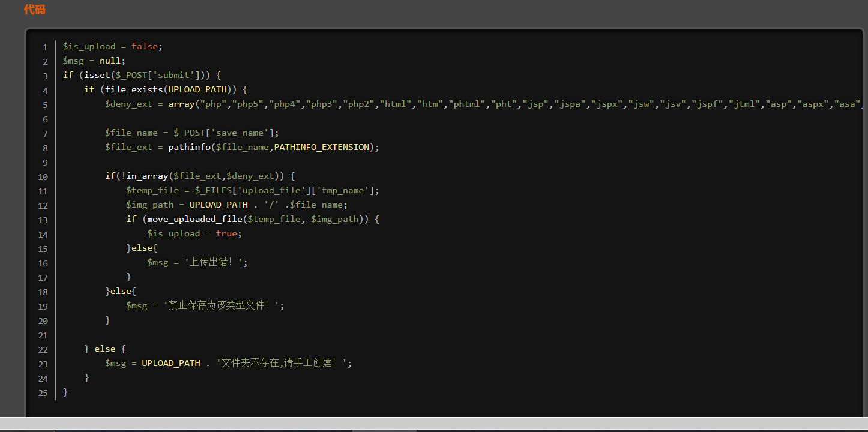Click line number 16 in the gutter
Screen dimensions: 868x432
pyautogui.click(x=43, y=263)
